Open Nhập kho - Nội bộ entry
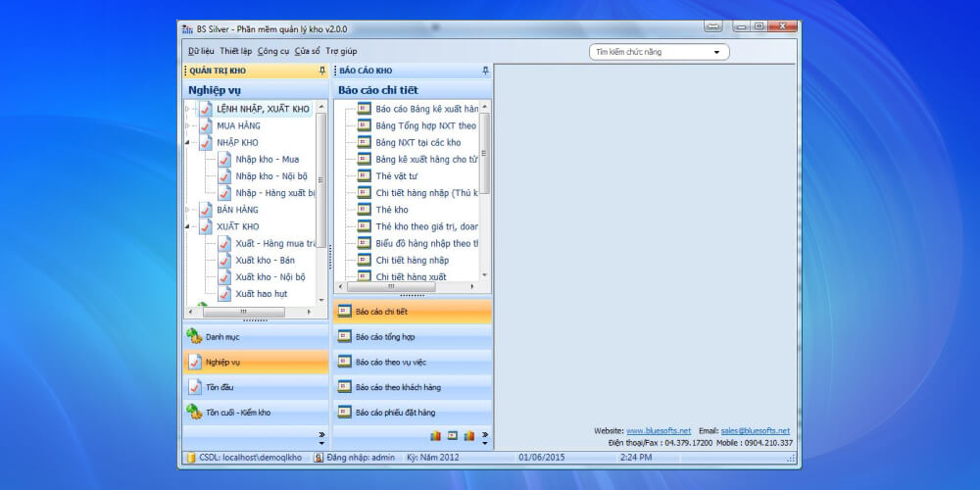 point(271,176)
